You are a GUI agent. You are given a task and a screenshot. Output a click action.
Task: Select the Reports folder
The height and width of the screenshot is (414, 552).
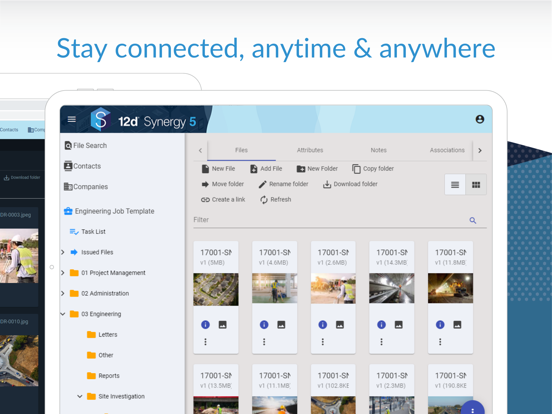[x=103, y=376]
